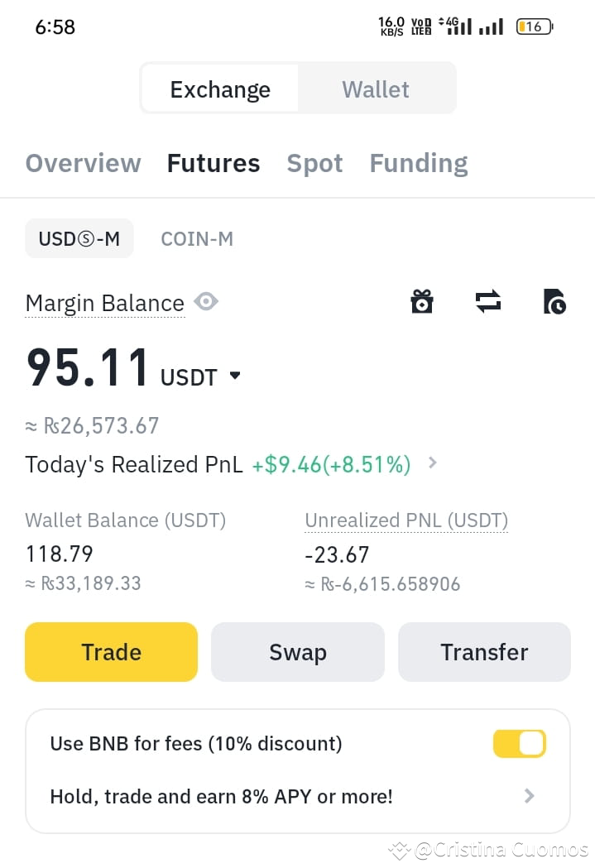Open the USDT currency dropdown
This screenshot has height=868, width=595.
(x=234, y=375)
